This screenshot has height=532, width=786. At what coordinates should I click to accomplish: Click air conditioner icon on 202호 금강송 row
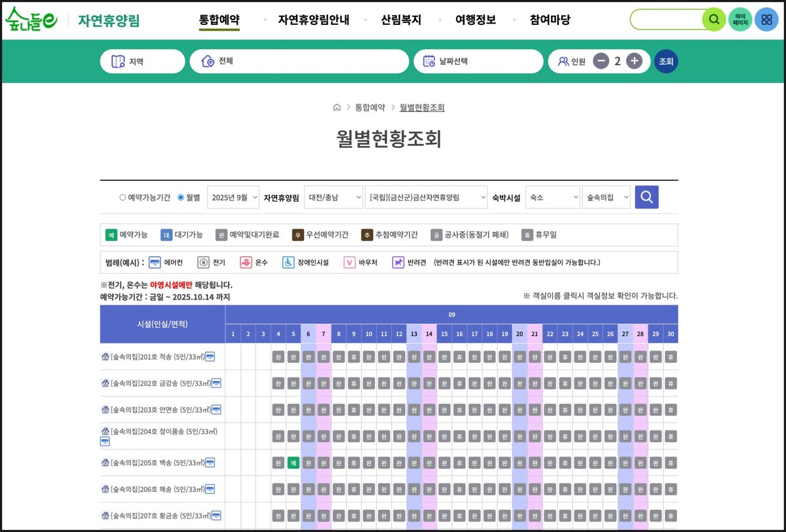pyautogui.click(x=216, y=383)
